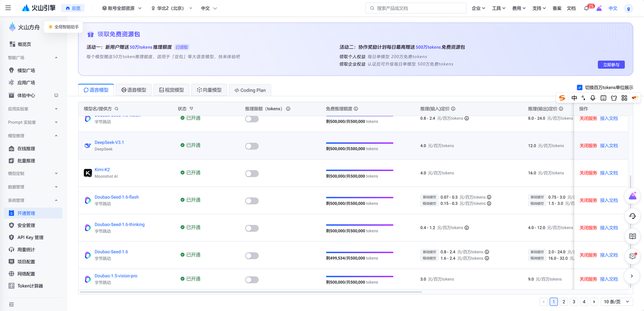Expand the 账号全部资源 dropdown
Screen dimensions: 644x311
[122, 9]
